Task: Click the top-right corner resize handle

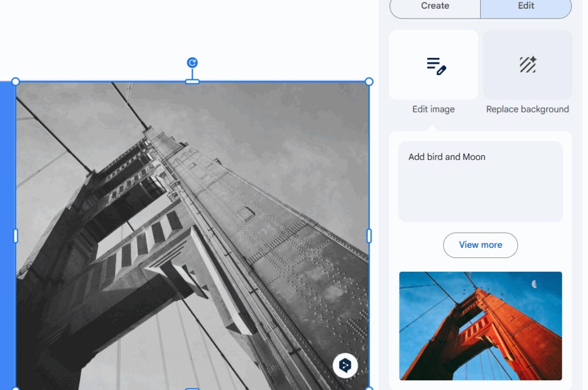Action: coord(369,82)
